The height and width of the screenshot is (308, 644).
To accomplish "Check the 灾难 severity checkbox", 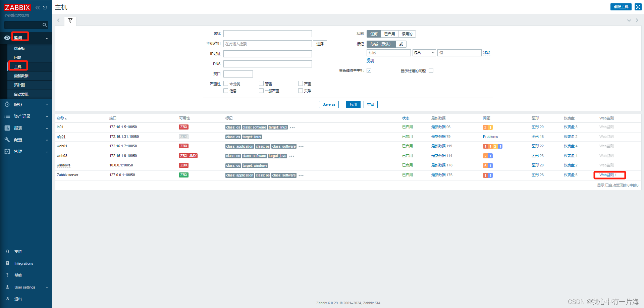I will click(x=301, y=91).
